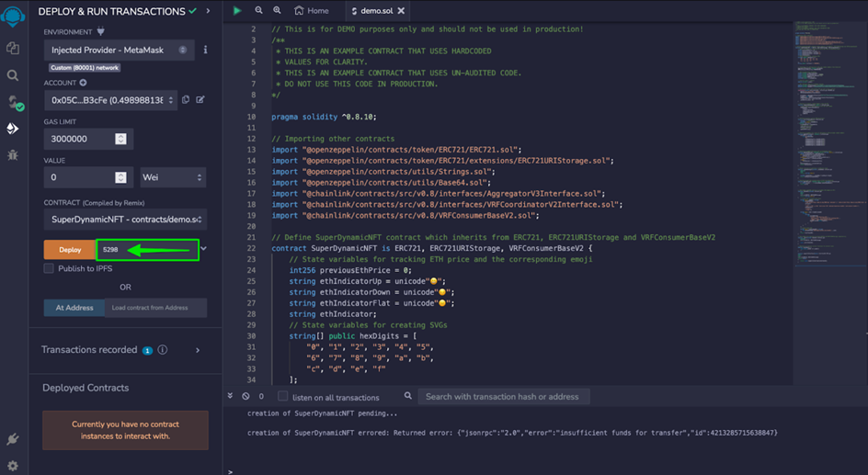Expand the Deploy constructor parameters chevron

(204, 249)
